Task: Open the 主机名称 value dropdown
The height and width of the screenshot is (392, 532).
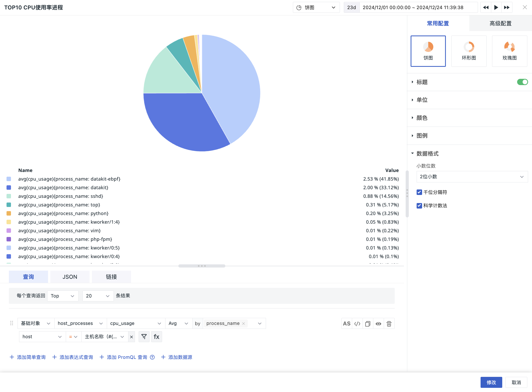Action: (104, 337)
